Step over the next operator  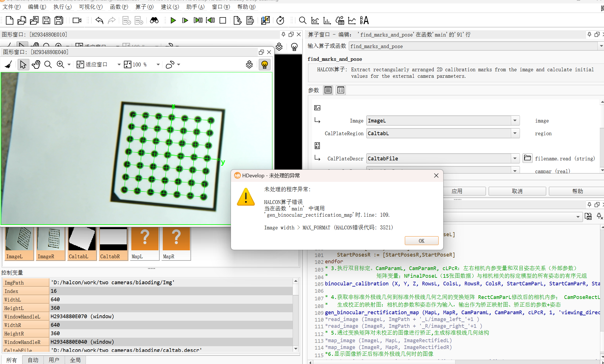click(198, 20)
